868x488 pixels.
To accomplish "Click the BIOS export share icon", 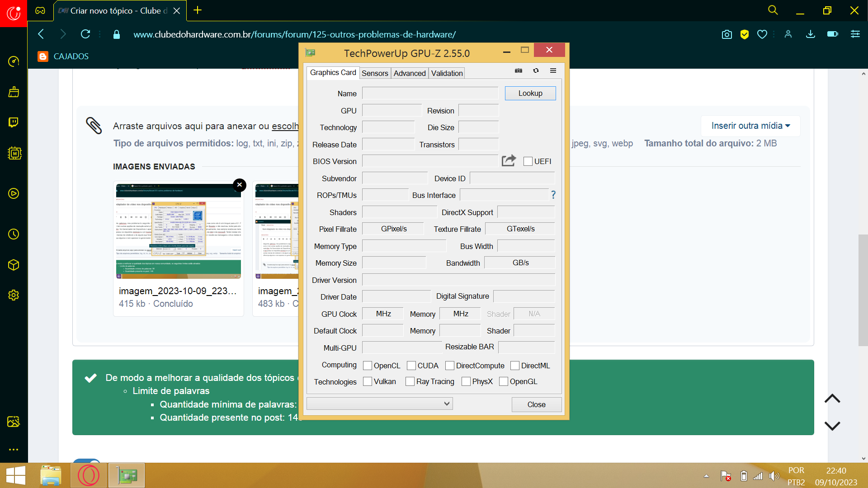I will click(509, 160).
